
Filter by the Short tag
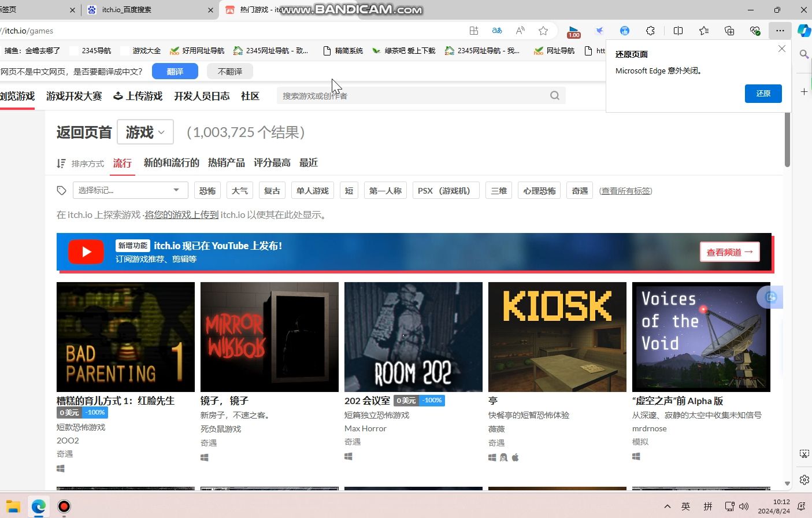[349, 191]
